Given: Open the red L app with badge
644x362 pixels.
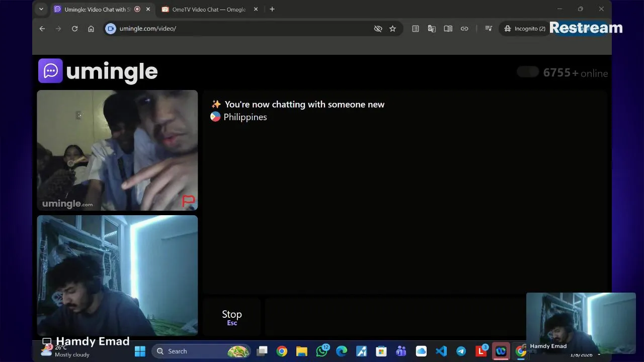Looking at the screenshot, I should pos(481,351).
